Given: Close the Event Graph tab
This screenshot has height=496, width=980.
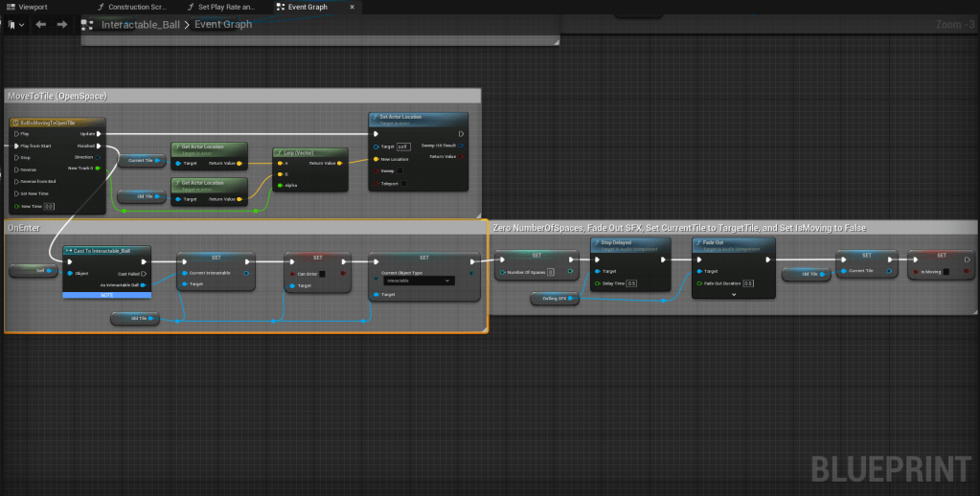Looking at the screenshot, I should pos(353,7).
